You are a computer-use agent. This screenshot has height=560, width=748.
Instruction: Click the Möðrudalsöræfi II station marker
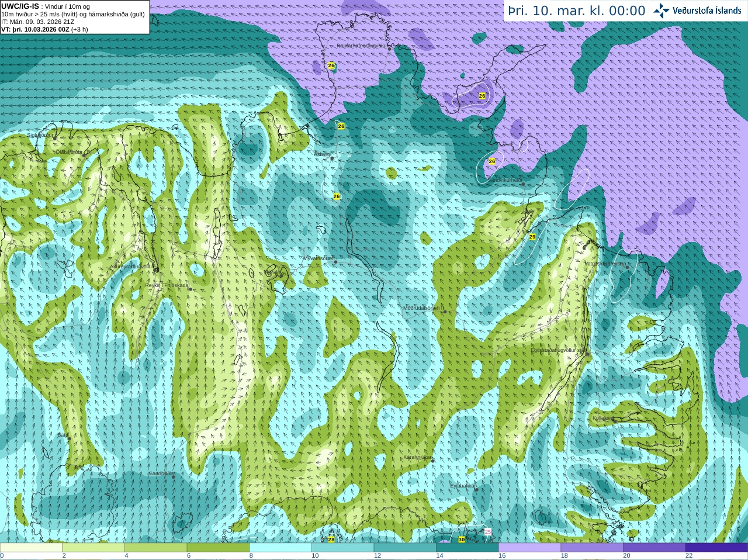pyautogui.click(x=445, y=312)
